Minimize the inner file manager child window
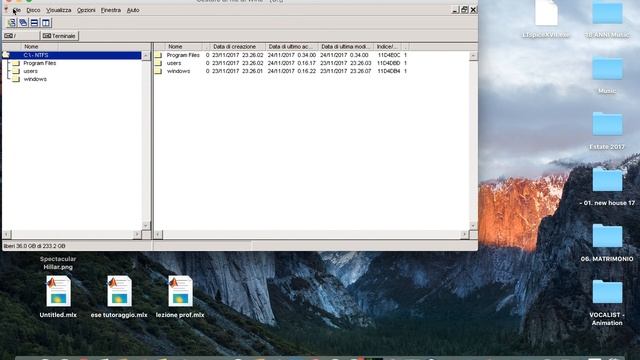This screenshot has width=640, height=360. [456, 10]
